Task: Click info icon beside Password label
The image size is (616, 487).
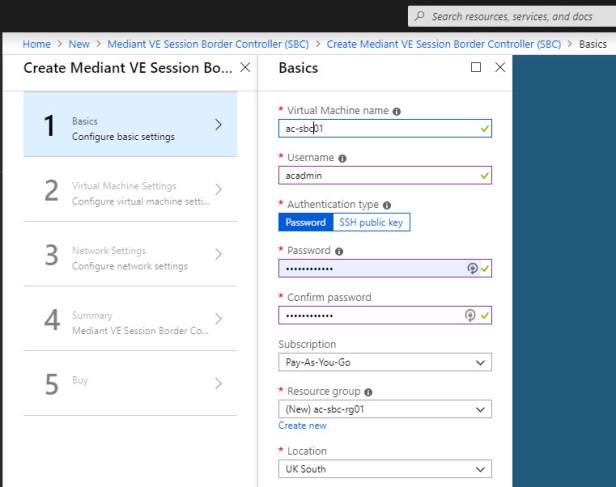Action: click(x=340, y=252)
